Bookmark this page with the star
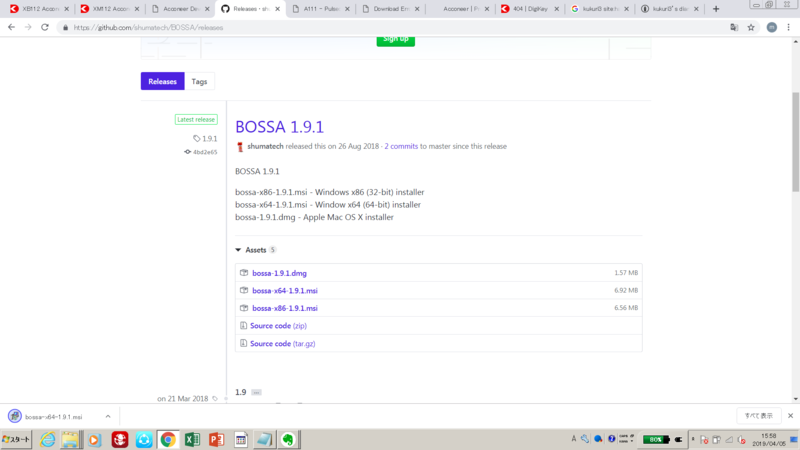This screenshot has height=450, width=800. coord(751,28)
